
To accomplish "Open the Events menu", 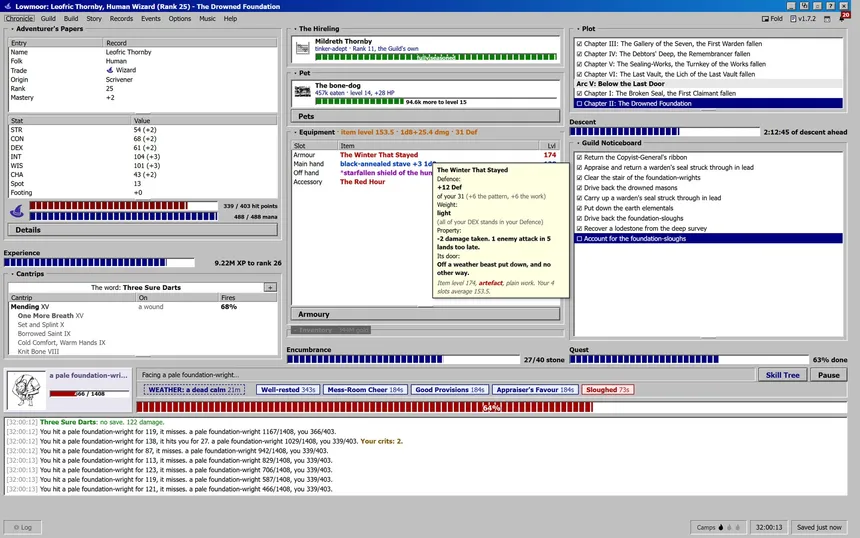I will coord(151,19).
